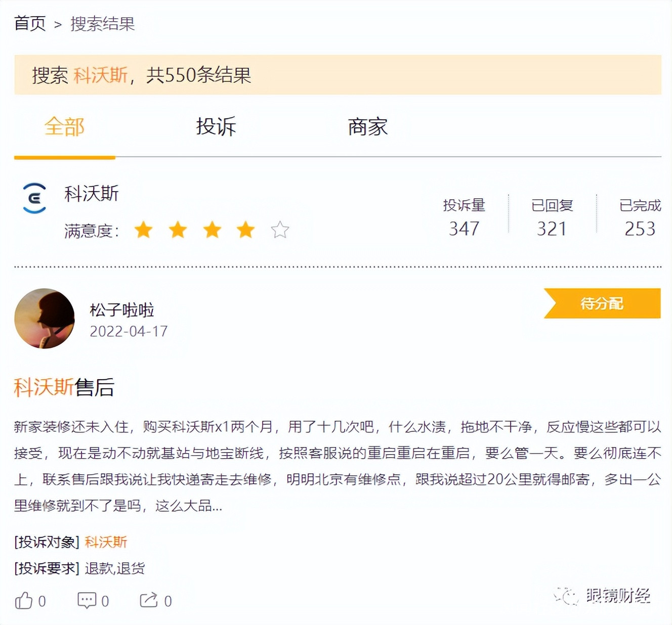Screen dimensions: 672x625
Task: Switch to the 投诉 tab
Action: pos(216,127)
